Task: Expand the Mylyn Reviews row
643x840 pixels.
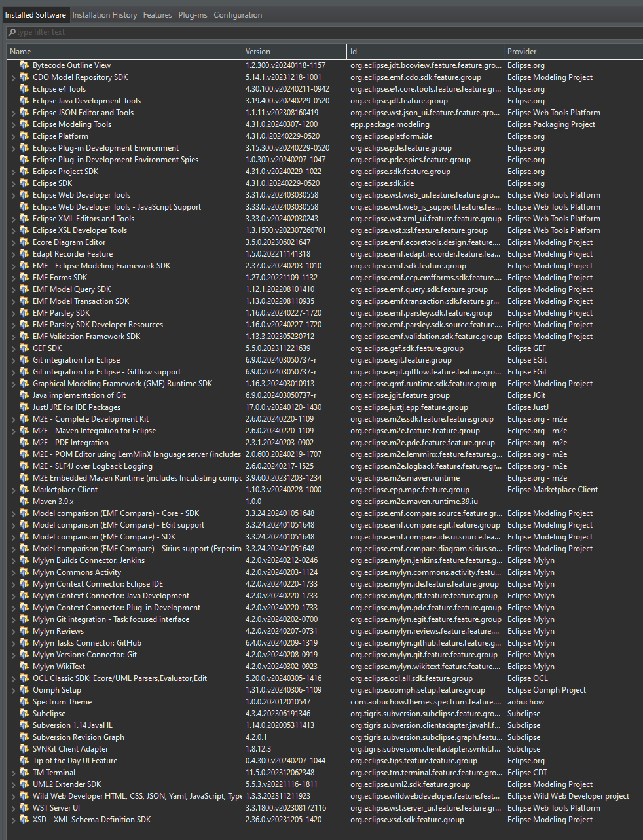Action: [13, 631]
